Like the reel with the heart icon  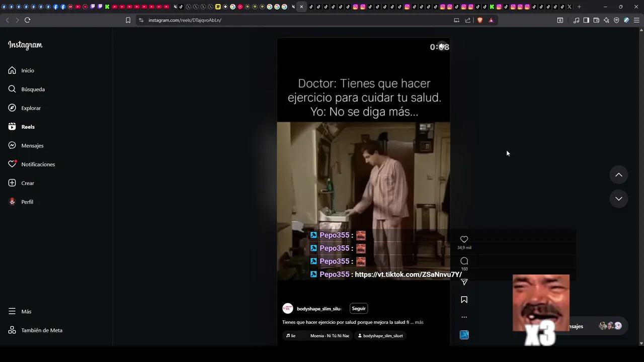[x=464, y=239]
